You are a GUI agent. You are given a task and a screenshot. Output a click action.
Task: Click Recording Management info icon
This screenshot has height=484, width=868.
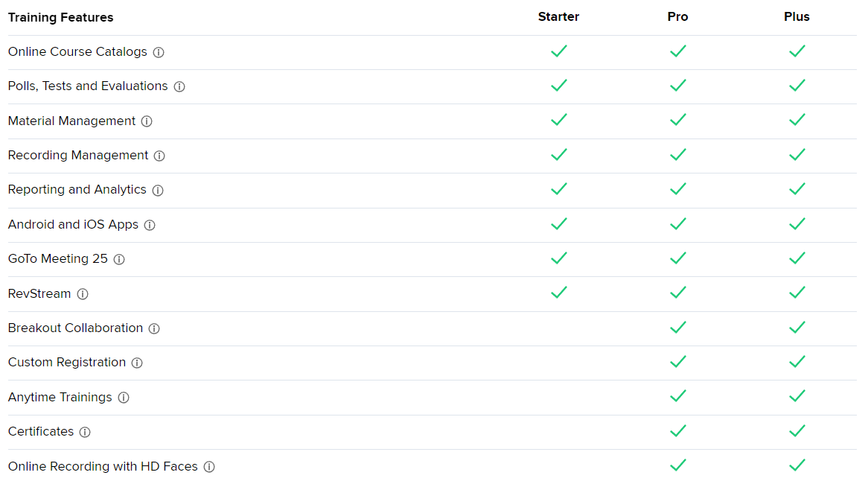pyautogui.click(x=159, y=156)
